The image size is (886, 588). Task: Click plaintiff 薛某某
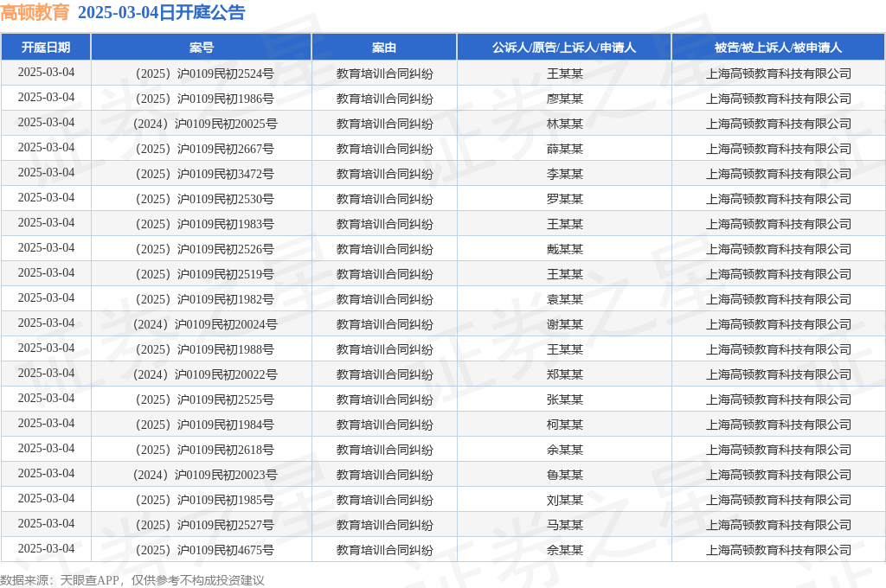tap(564, 149)
